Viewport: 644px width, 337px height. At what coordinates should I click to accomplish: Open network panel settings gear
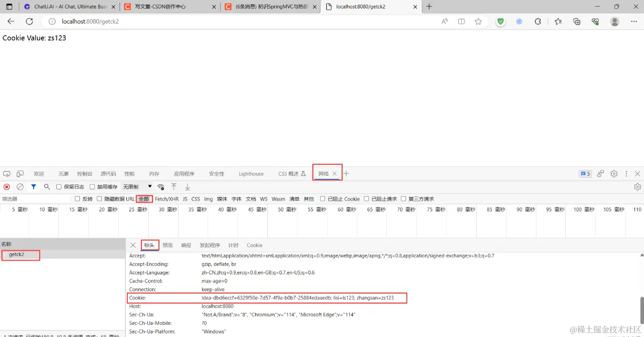[637, 187]
